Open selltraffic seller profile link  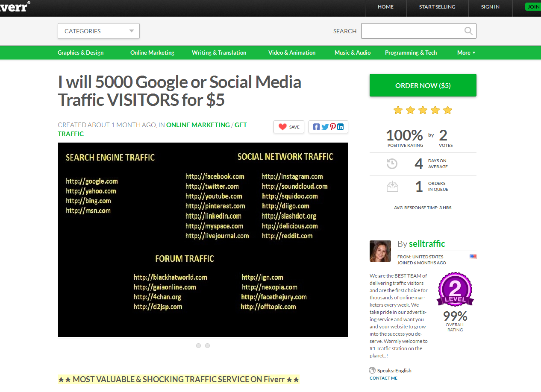pyautogui.click(x=427, y=244)
